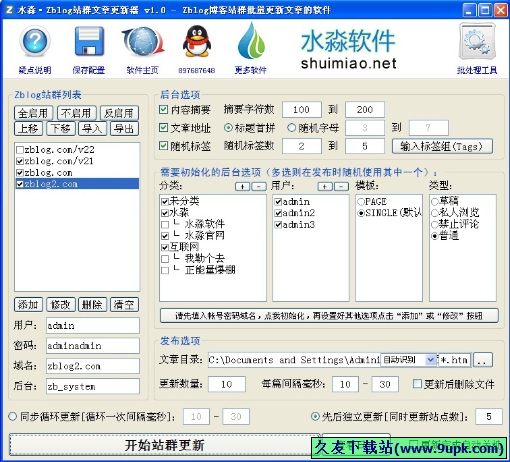Open the 输入标签组(Tags) button
Screen dimensions: 510x462
point(442,146)
